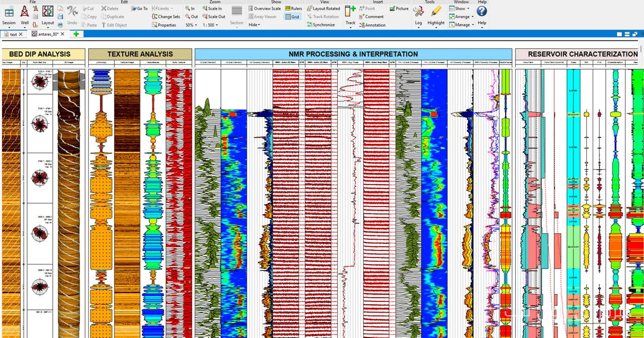Image resolution: width=644 pixels, height=338 pixels.
Task: Toggle Overview Scale
Action: (x=264, y=9)
